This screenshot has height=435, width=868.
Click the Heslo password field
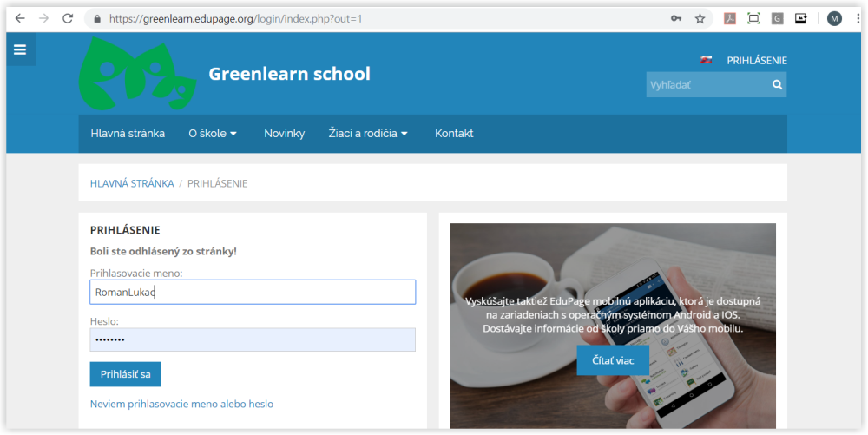pyautogui.click(x=253, y=339)
